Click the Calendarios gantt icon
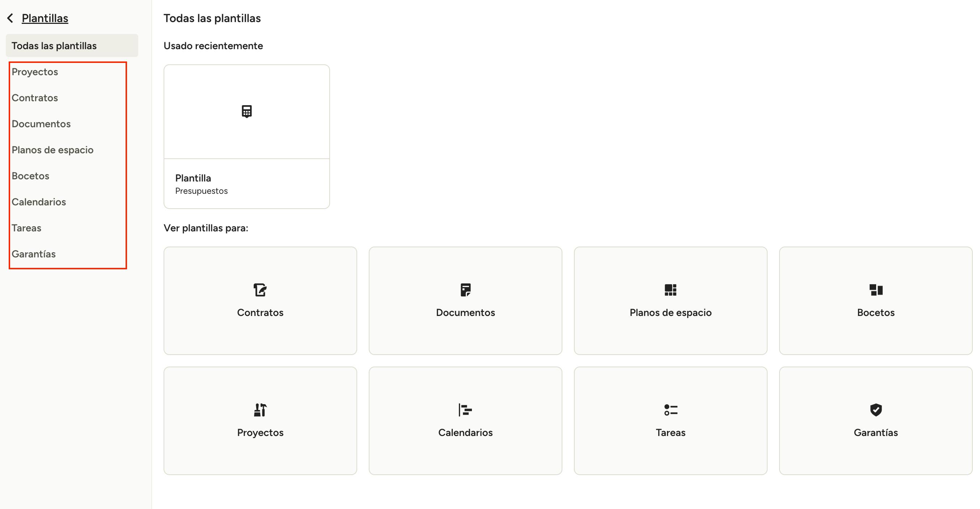The image size is (980, 509). point(465,410)
